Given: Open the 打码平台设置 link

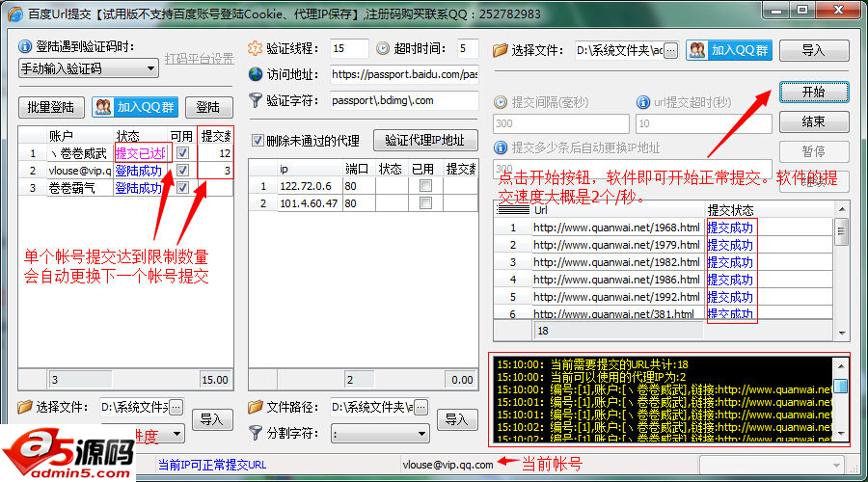Looking at the screenshot, I should [200, 59].
